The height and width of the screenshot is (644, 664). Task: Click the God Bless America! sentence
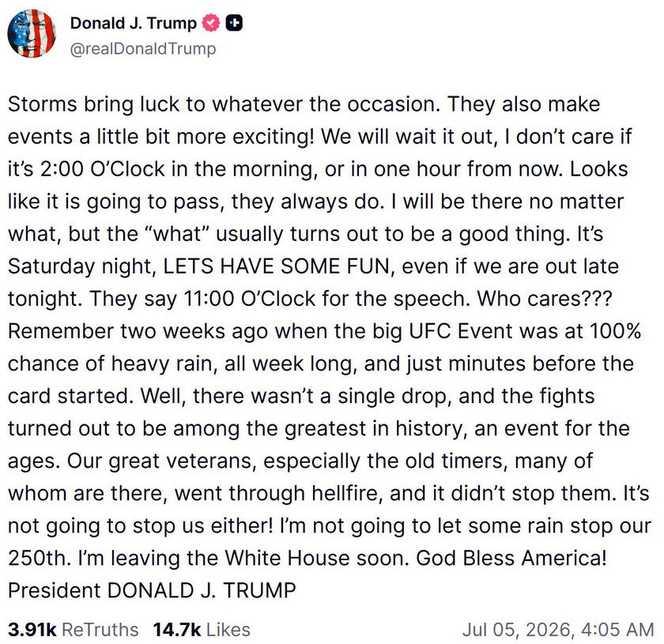pyautogui.click(x=511, y=558)
